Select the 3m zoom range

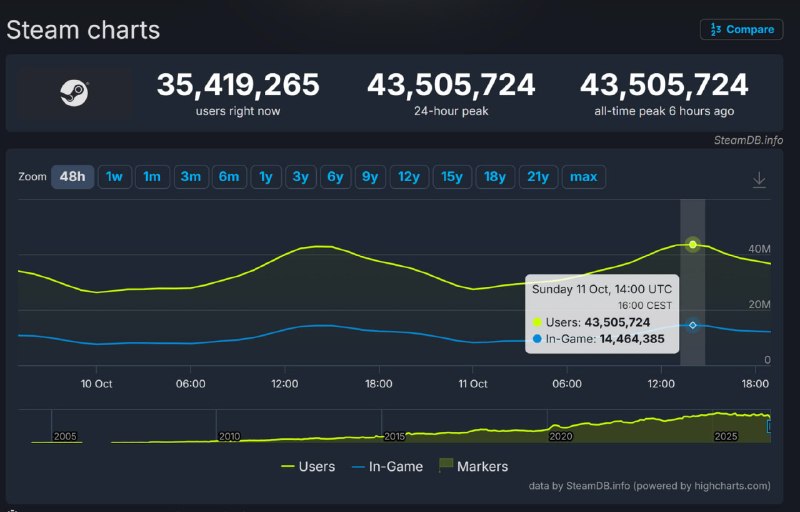[191, 177]
